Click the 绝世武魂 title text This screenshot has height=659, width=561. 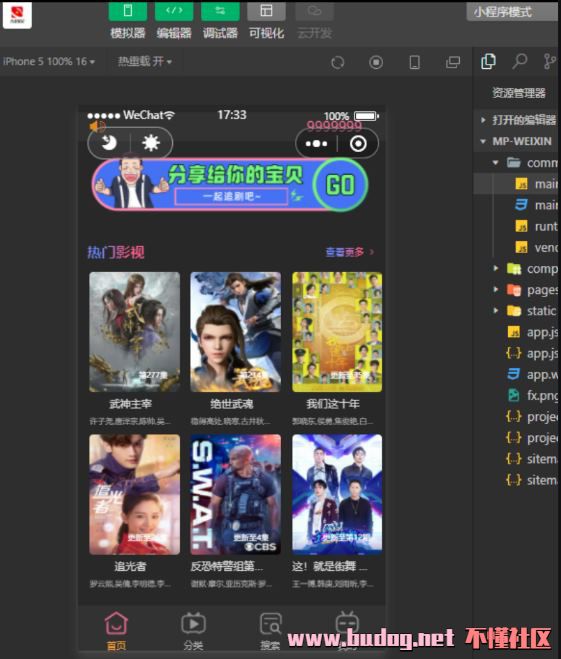(232, 404)
